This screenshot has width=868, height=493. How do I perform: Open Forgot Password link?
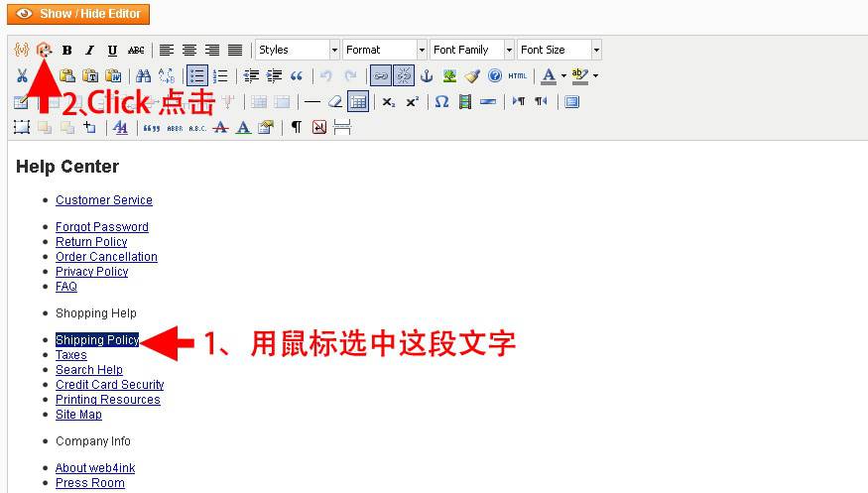click(x=102, y=227)
